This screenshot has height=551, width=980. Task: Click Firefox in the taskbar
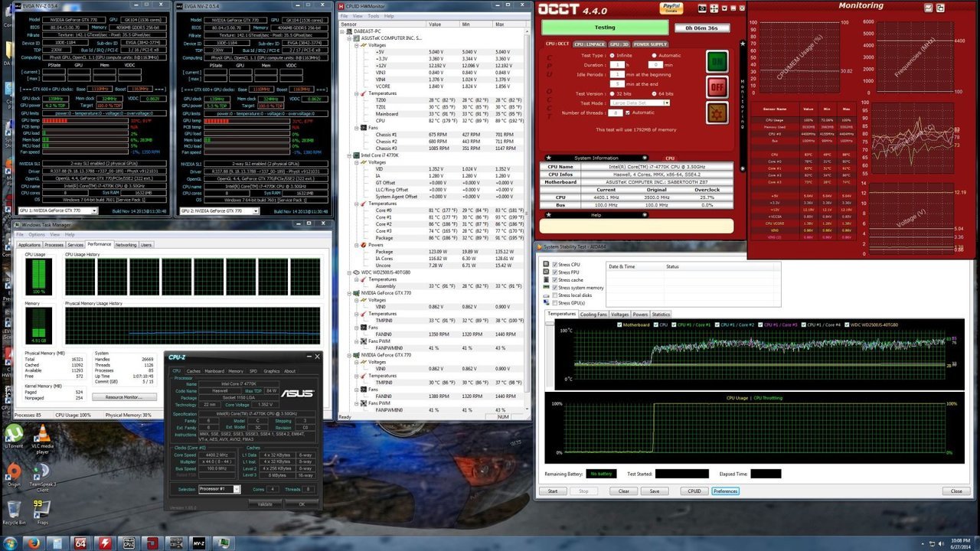pyautogui.click(x=33, y=543)
